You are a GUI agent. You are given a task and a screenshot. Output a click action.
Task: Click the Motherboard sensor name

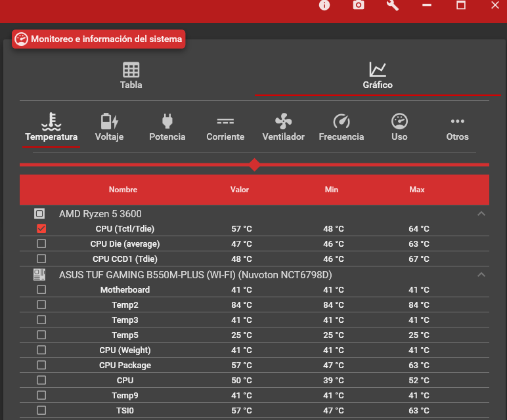coord(125,290)
